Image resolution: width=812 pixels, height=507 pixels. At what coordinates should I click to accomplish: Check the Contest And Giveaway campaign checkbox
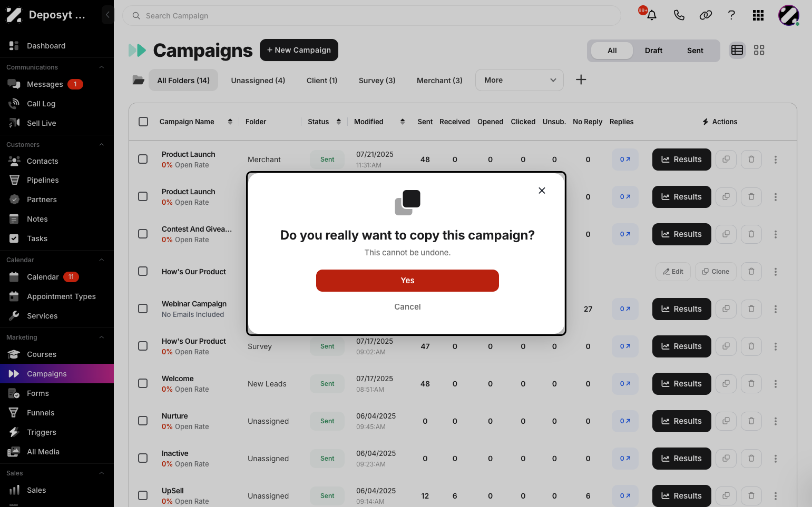click(143, 234)
